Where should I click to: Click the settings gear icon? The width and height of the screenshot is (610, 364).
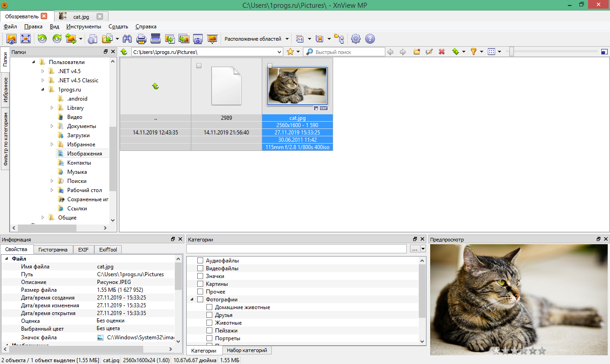pos(356,39)
